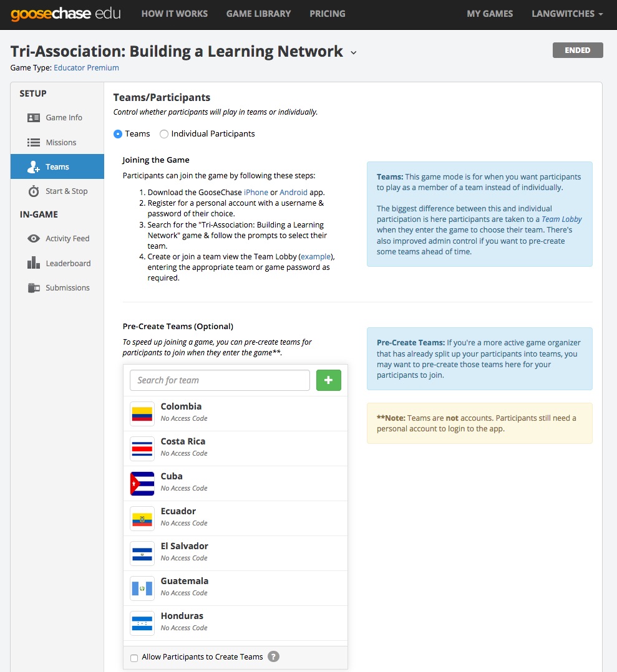Screen dimensions: 617x672
Task: Open the Teams sidebar section
Action: coord(57,166)
